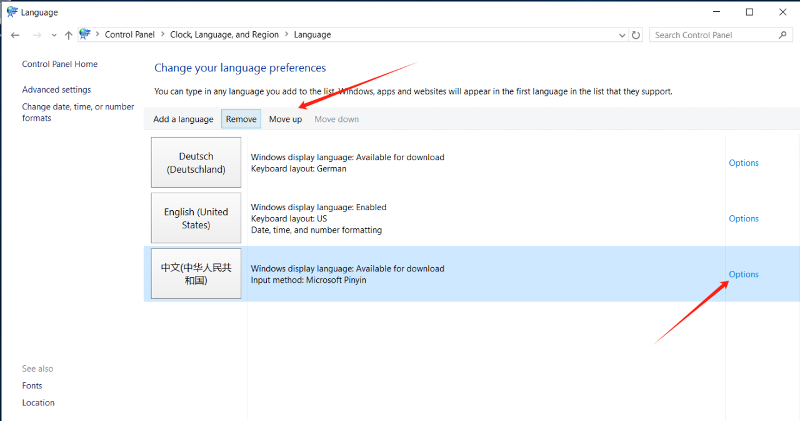This screenshot has width=800, height=421.
Task: Select the 中文(中华人民共和国) language tile
Action: tap(196, 274)
